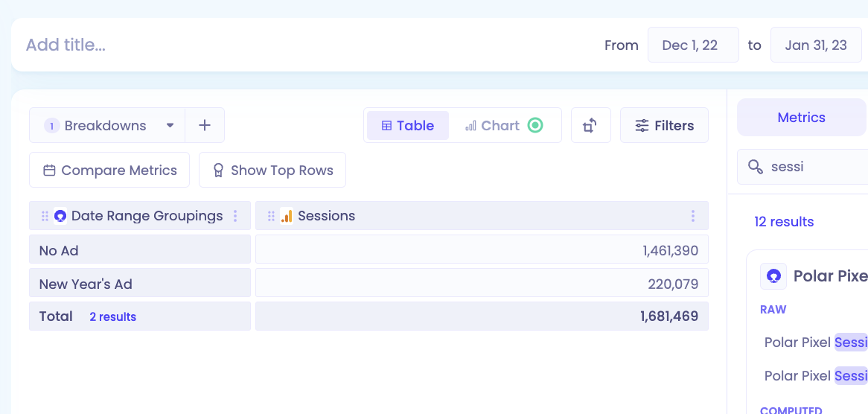Click the drag handle beside Date Range Groupings
This screenshot has width=868, height=414.
pos(45,216)
